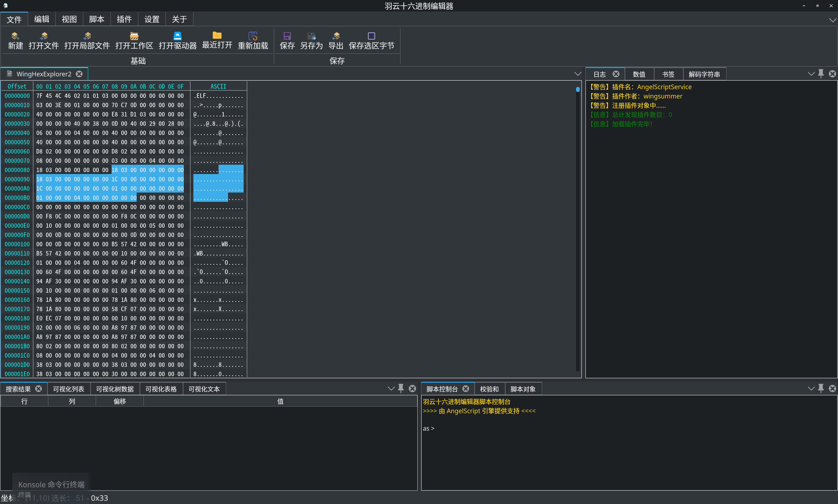838x504 pixels.
Task: Open the search results panel tab list chevron
Action: 391,388
